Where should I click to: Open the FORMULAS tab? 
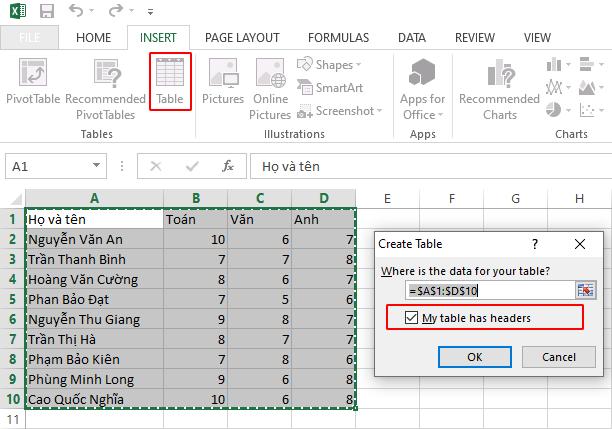pyautogui.click(x=339, y=37)
